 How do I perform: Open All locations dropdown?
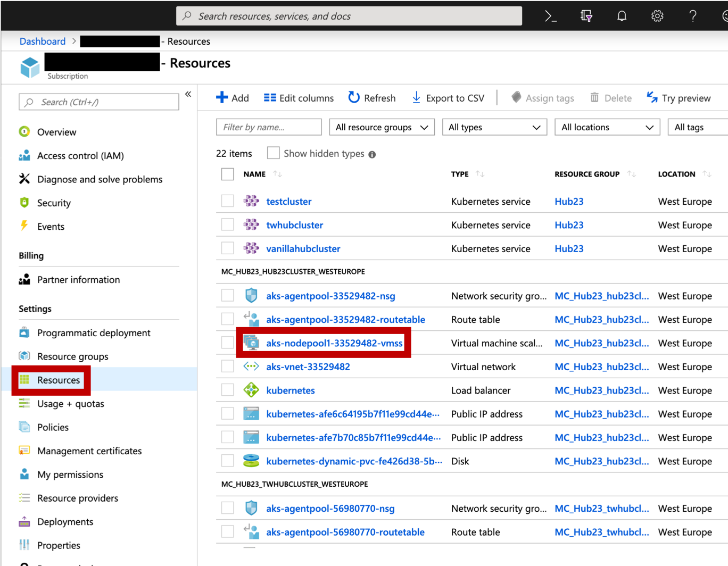click(x=607, y=127)
